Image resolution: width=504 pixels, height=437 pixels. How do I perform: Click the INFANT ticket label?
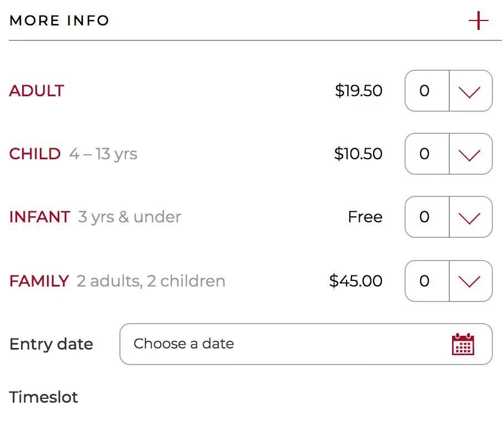(40, 217)
